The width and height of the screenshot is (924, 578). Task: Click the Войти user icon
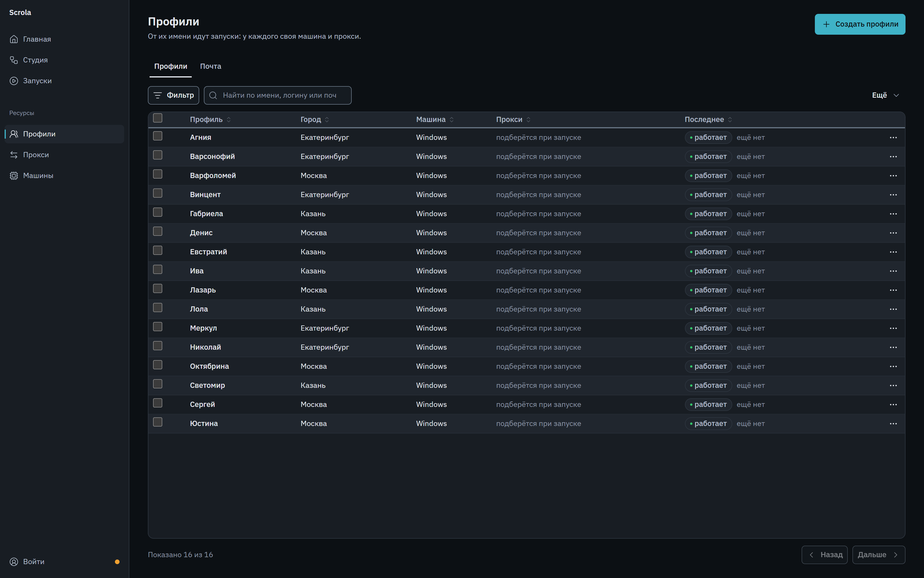(14, 562)
